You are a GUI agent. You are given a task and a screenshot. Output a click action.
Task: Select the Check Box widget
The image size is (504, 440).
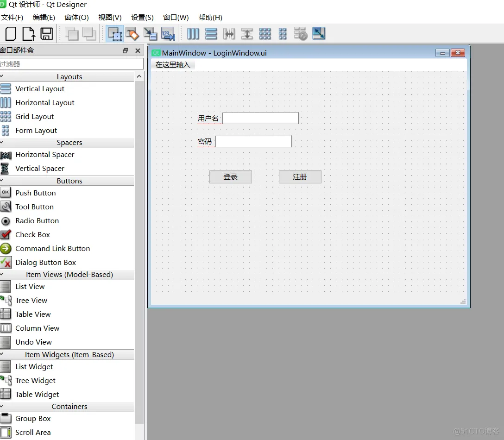click(32, 235)
